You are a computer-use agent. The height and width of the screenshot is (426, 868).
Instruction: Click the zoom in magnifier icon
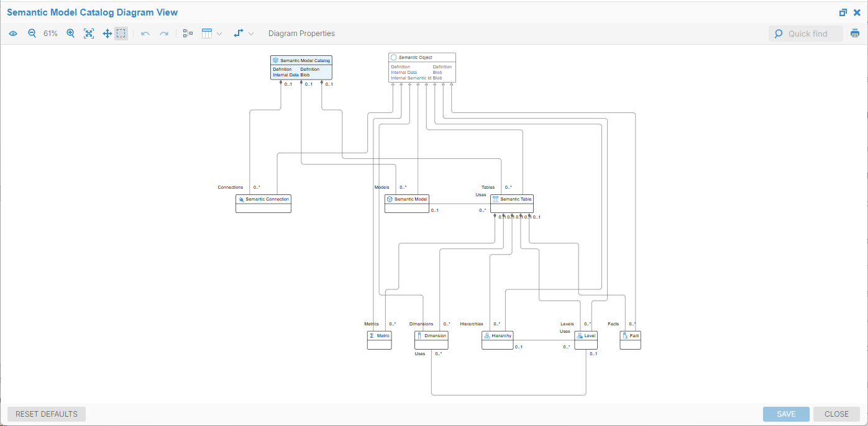70,34
